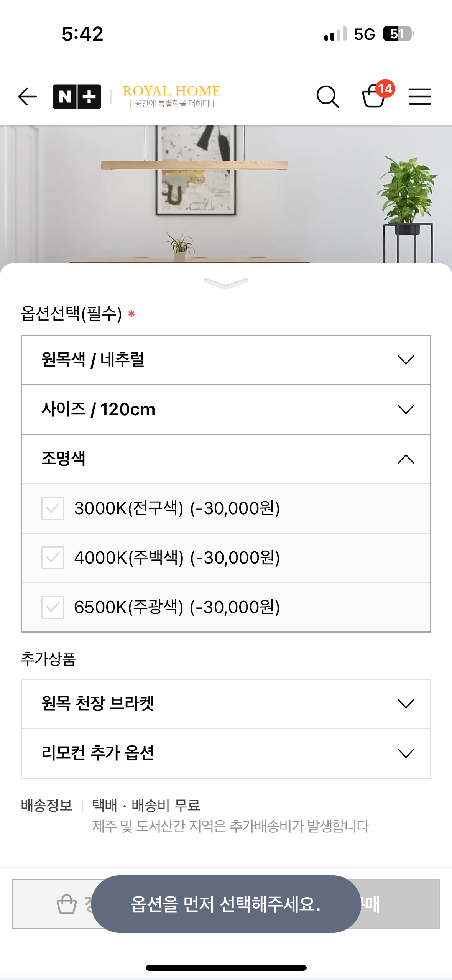Viewport: 452px width, 980px height.
Task: Check the 3000K(전구색) option
Action: click(x=53, y=508)
